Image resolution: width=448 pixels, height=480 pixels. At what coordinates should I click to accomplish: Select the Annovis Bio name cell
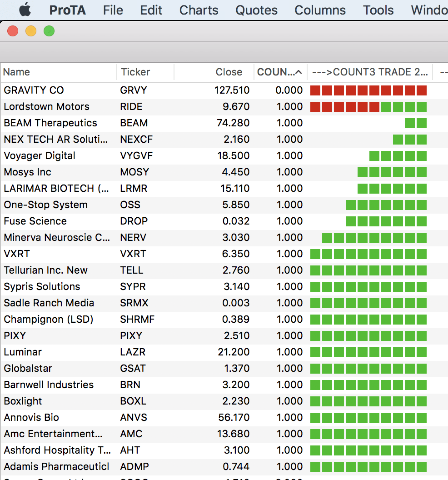[x=31, y=418]
